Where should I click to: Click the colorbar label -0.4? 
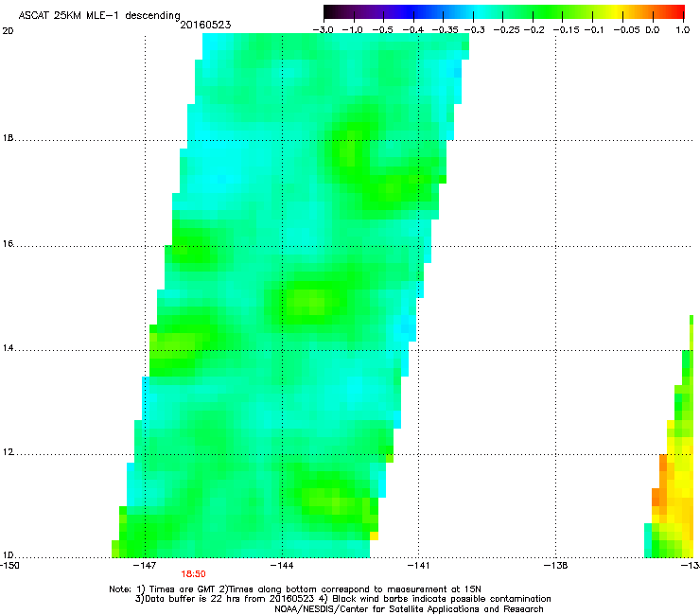coord(413,30)
